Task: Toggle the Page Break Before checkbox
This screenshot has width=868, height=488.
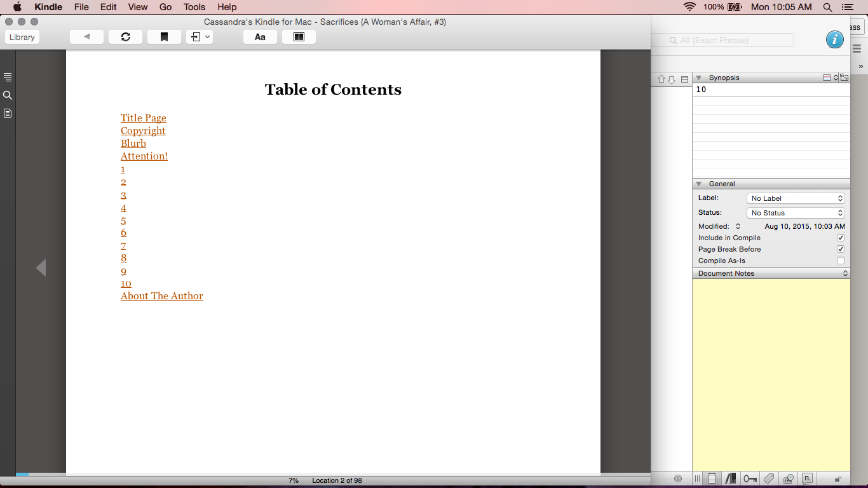Action: [841, 249]
